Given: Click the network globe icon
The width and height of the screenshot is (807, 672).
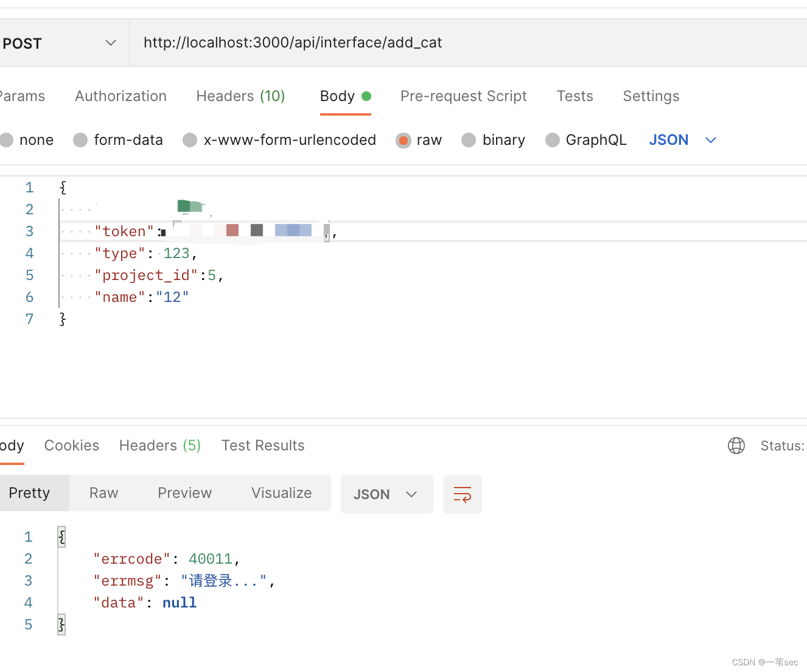Looking at the screenshot, I should point(736,446).
